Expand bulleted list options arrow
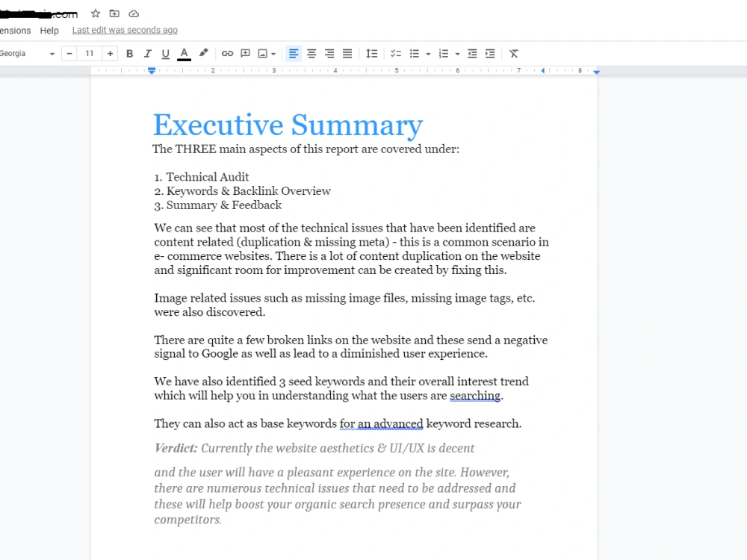This screenshot has width=747, height=560. pos(428,54)
